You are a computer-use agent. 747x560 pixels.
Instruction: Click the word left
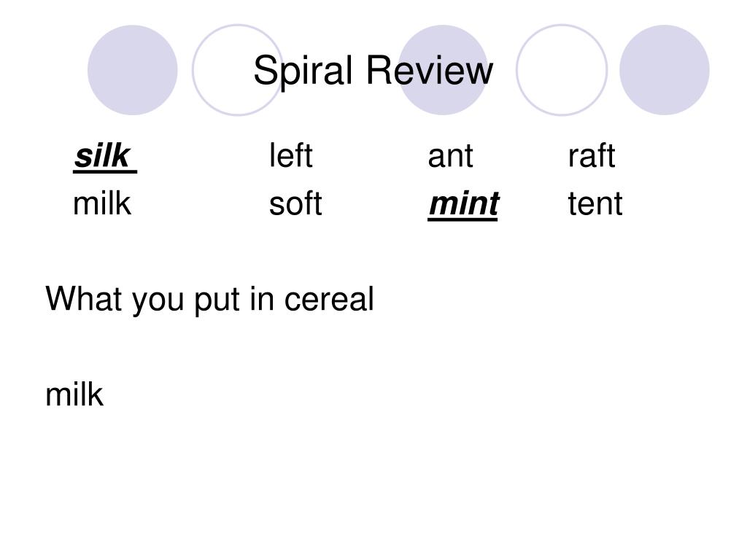(290, 155)
